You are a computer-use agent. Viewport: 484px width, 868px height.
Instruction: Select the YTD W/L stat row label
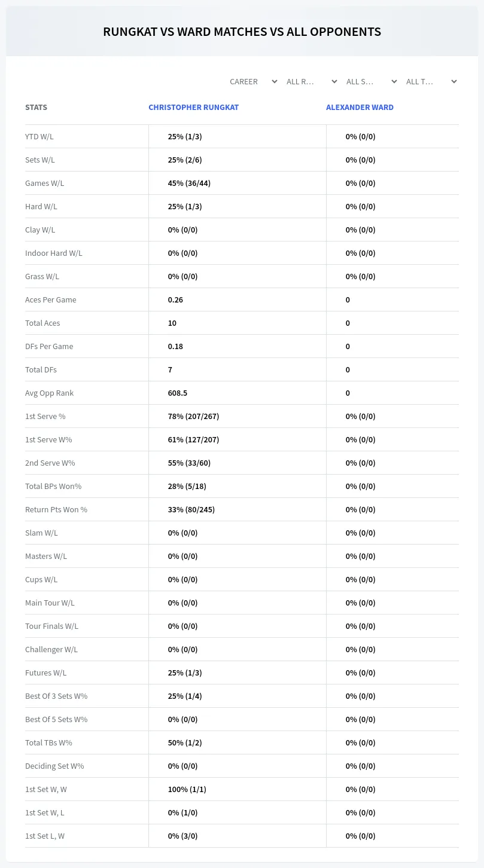point(39,136)
